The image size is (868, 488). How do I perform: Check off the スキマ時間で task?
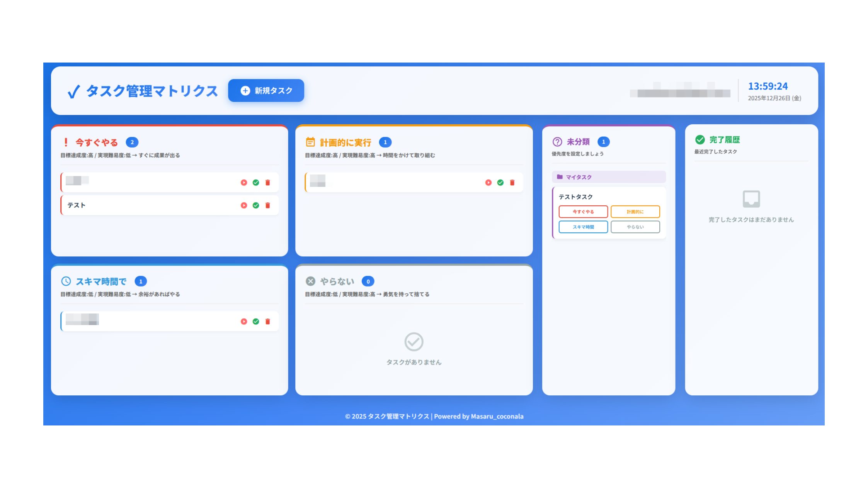tap(256, 322)
